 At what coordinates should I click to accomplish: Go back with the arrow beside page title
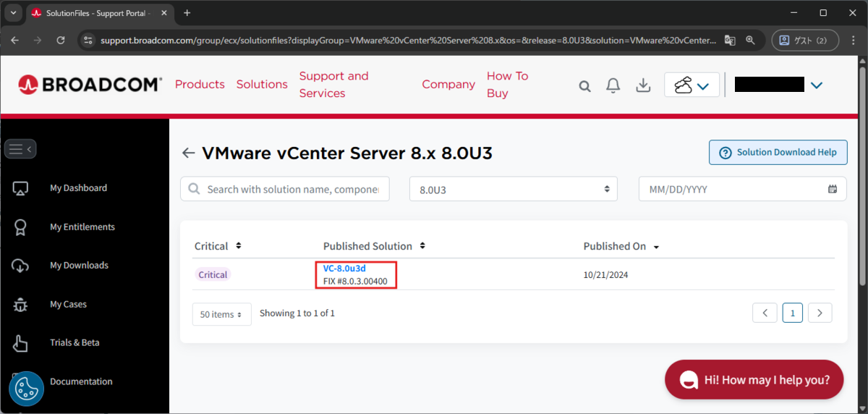coord(188,153)
